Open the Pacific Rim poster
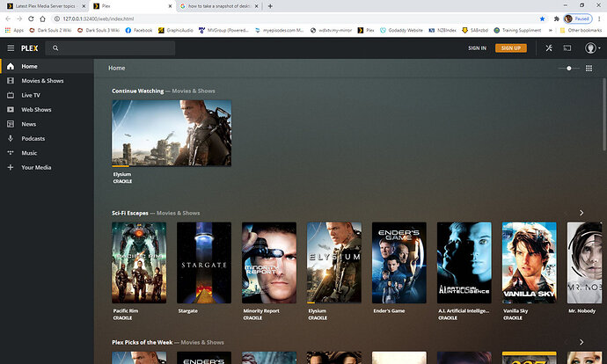Image resolution: width=607 pixels, height=364 pixels. [139, 263]
